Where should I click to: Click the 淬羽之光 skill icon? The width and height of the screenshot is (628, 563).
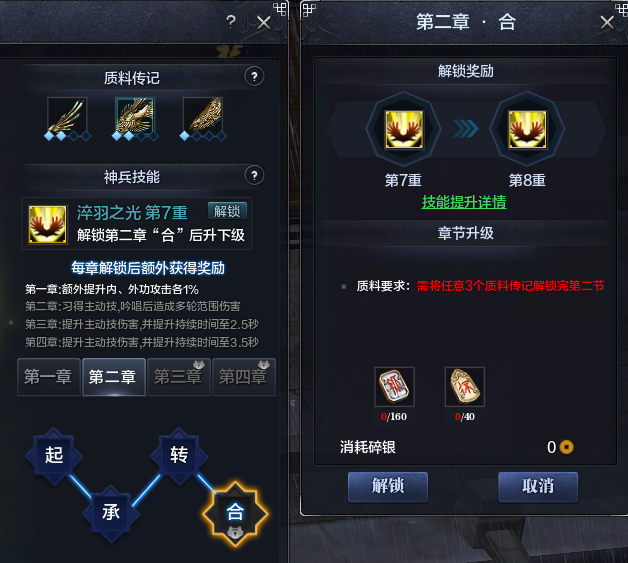click(x=48, y=224)
